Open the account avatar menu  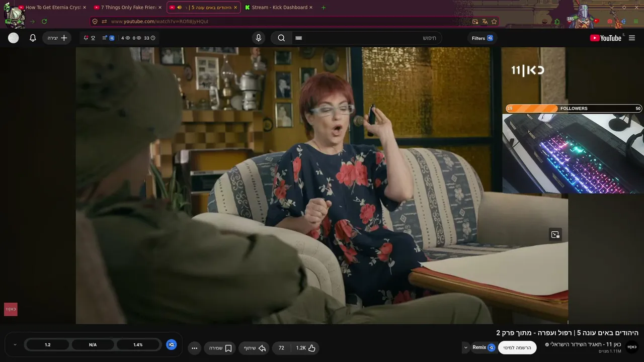[x=14, y=38]
